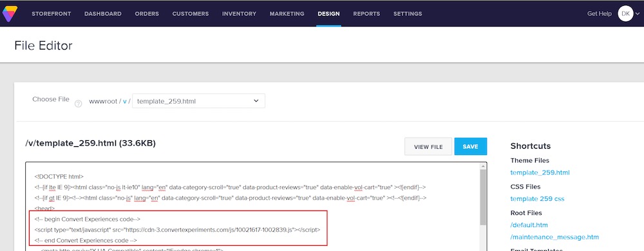Open the DK user avatar

(x=625, y=14)
